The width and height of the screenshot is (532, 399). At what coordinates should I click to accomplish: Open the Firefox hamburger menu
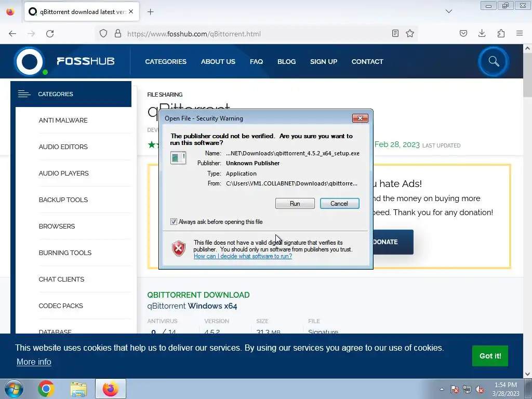(520, 34)
